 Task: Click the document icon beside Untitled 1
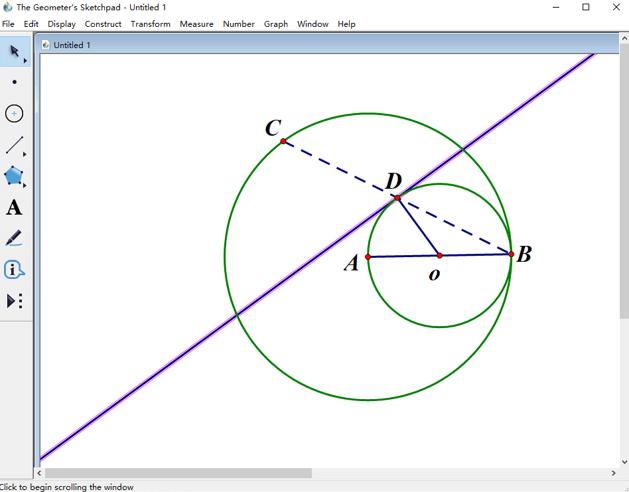pos(45,45)
